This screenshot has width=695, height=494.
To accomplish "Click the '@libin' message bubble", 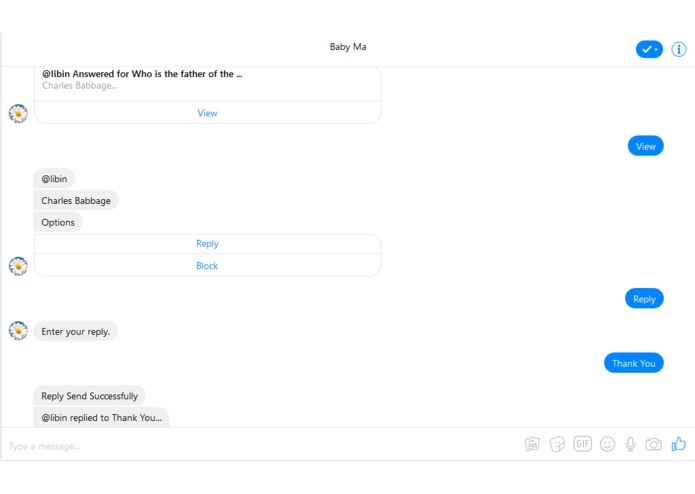I will tap(54, 179).
